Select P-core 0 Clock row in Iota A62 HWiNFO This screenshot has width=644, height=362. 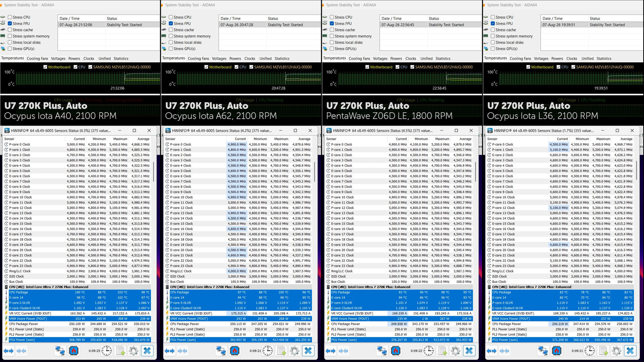(238, 144)
